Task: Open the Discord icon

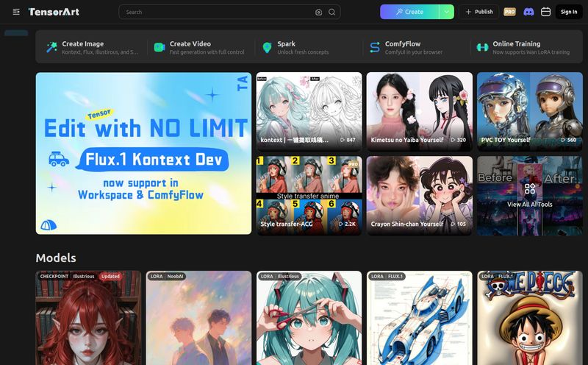Action: [528, 12]
